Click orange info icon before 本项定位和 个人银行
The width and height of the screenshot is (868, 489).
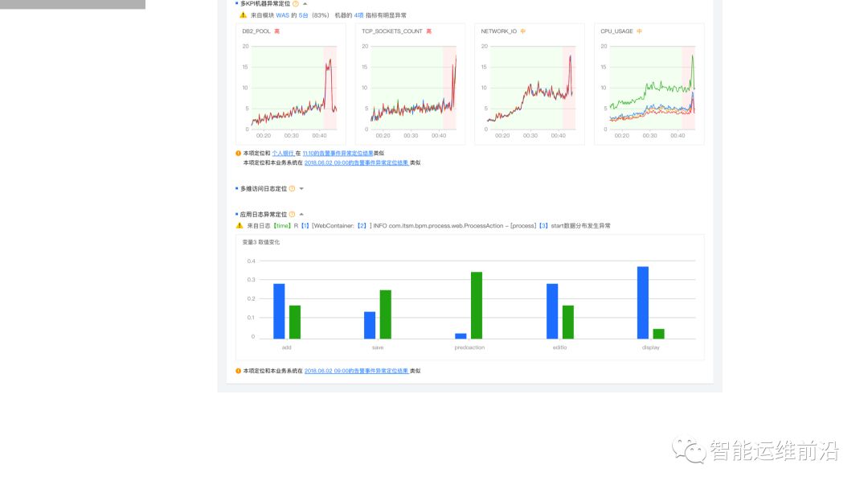[239, 154]
